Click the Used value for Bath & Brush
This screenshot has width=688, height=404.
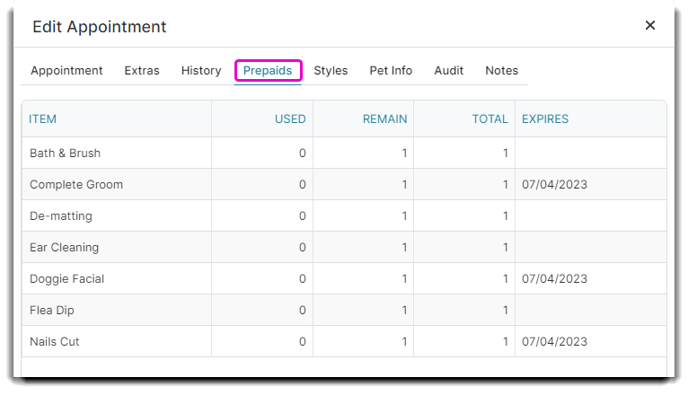coord(302,153)
